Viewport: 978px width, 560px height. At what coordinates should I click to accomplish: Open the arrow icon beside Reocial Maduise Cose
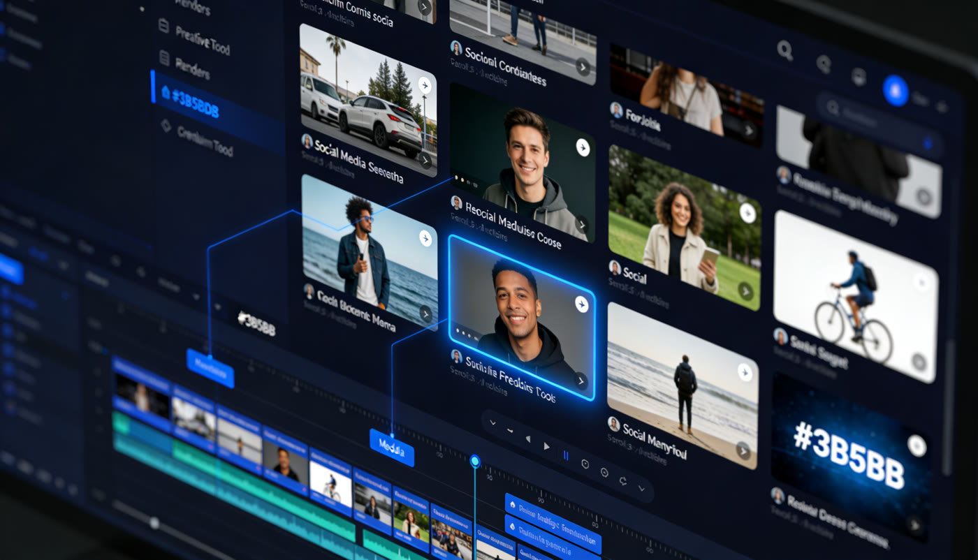[x=581, y=225]
